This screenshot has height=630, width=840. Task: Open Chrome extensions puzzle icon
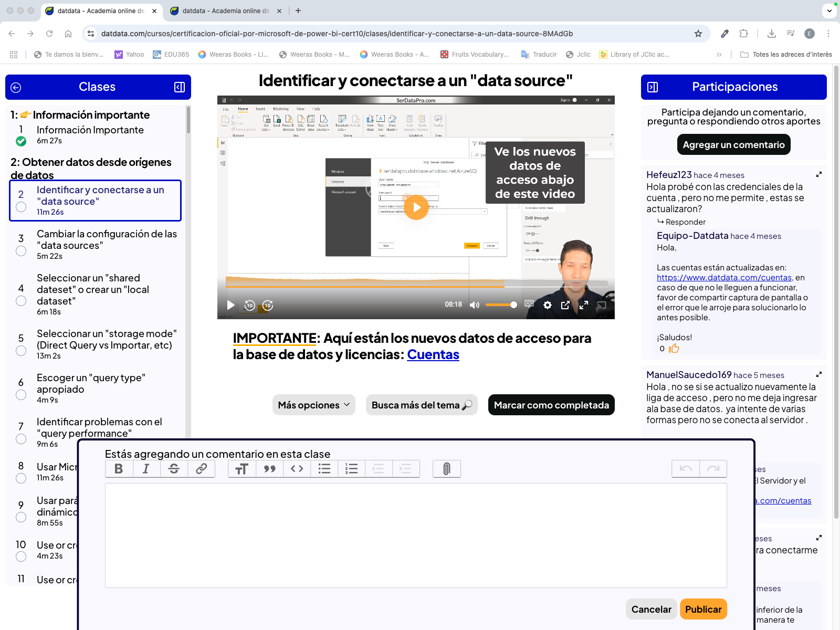pyautogui.click(x=743, y=34)
